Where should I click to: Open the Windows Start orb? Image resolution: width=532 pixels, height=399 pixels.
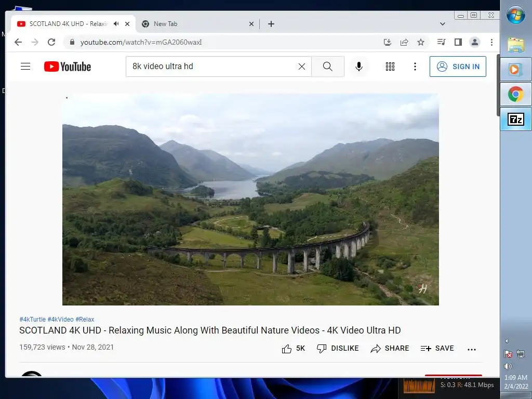click(x=516, y=15)
